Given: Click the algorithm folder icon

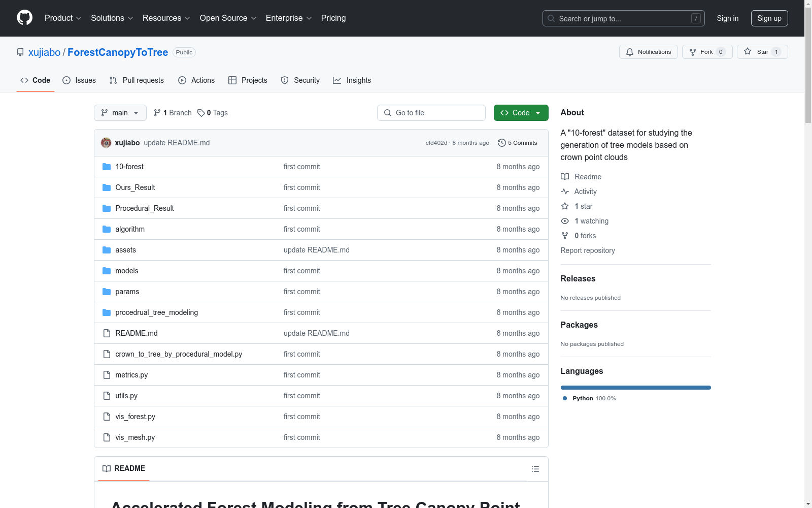Looking at the screenshot, I should click(107, 229).
